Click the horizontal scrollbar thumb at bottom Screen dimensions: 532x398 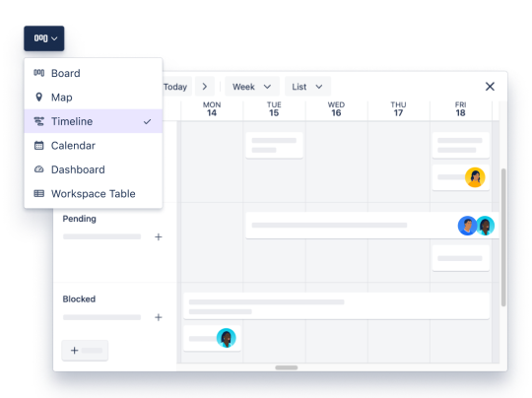pyautogui.click(x=287, y=367)
